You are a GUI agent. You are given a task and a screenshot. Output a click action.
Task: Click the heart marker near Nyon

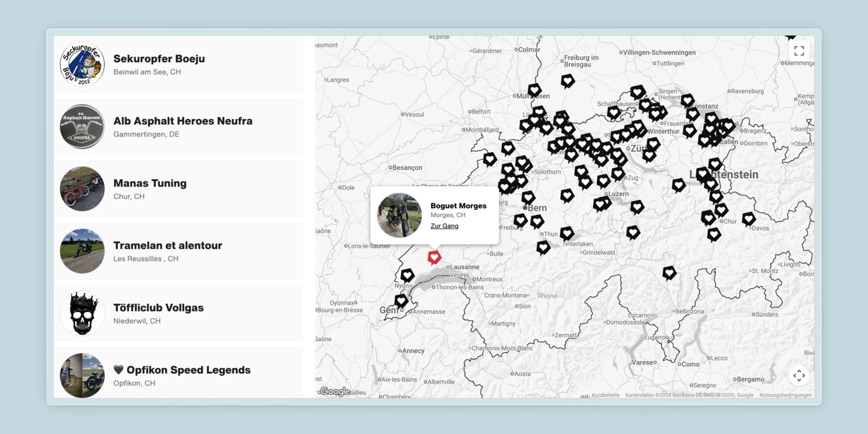pos(407,275)
